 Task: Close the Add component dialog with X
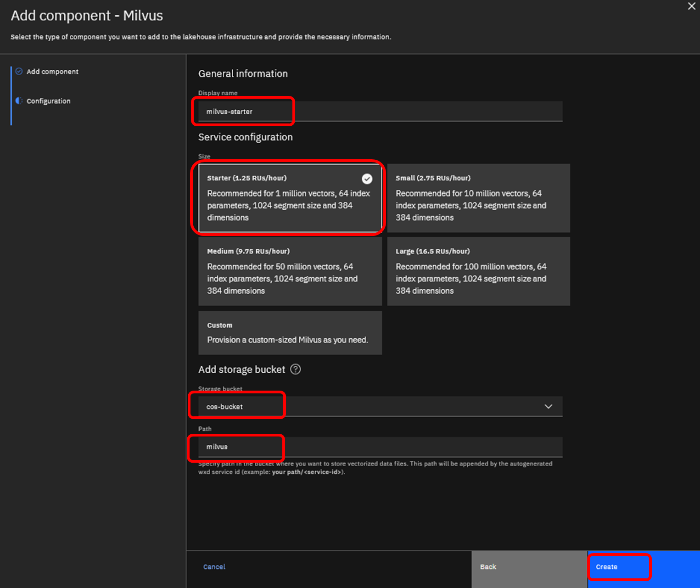pyautogui.click(x=691, y=6)
